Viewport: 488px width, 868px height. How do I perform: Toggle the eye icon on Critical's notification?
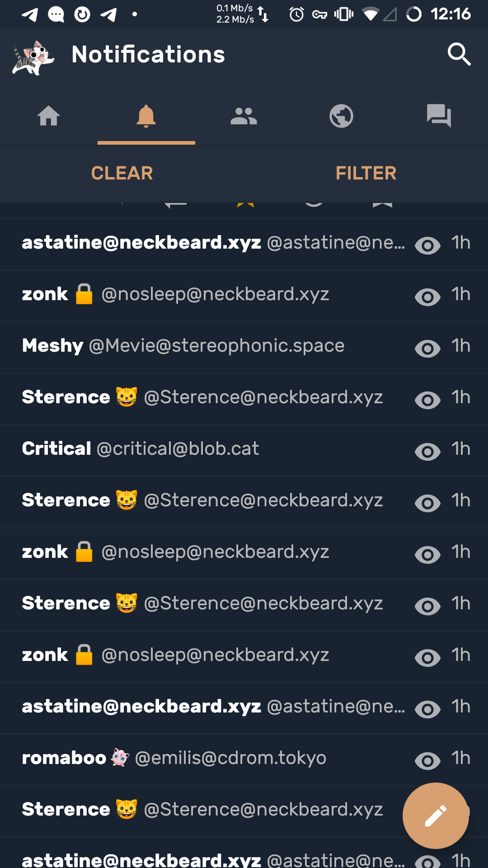(x=427, y=452)
